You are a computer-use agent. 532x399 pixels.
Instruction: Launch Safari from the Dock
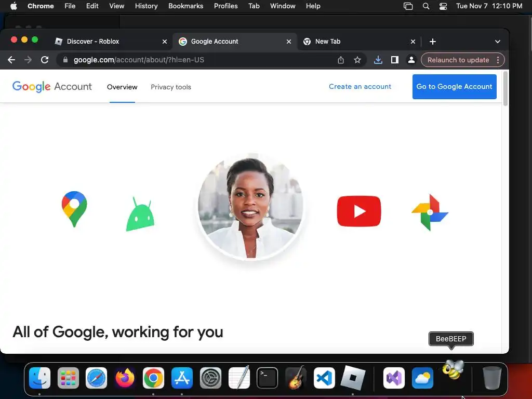pyautogui.click(x=96, y=378)
